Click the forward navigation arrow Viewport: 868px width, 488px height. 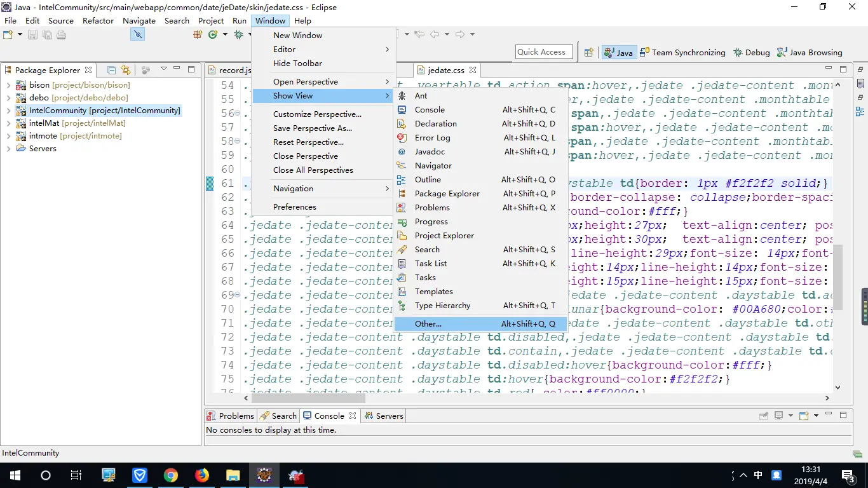point(460,34)
